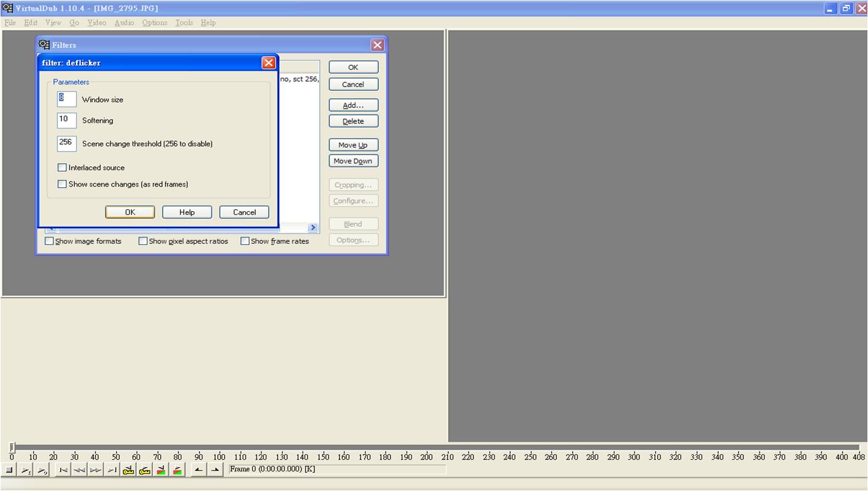
Task: Click the Scene change threshold field
Action: [x=67, y=144]
